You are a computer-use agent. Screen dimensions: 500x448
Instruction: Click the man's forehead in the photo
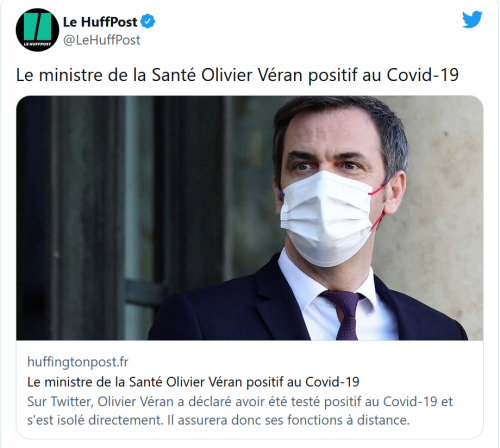330,133
